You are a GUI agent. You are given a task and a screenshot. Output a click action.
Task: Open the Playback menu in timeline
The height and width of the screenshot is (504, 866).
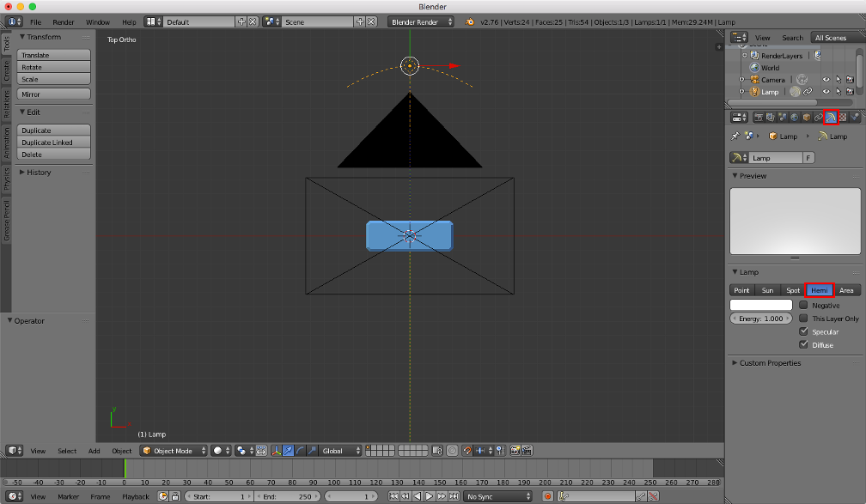(x=136, y=496)
